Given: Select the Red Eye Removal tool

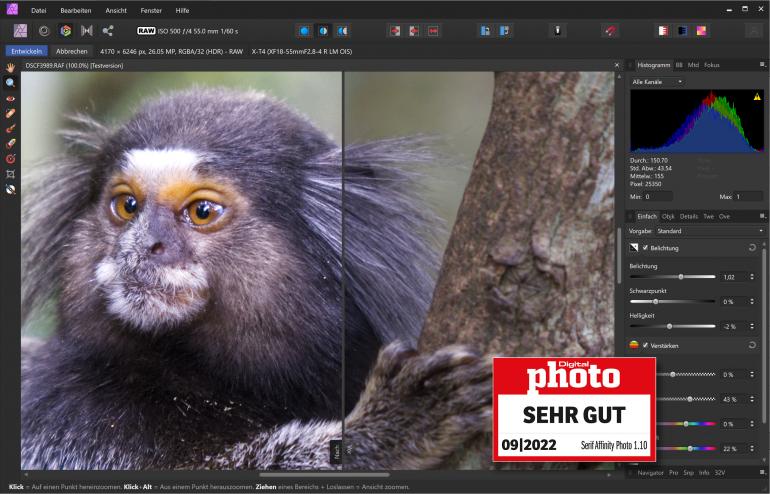Looking at the screenshot, I should pos(10,98).
